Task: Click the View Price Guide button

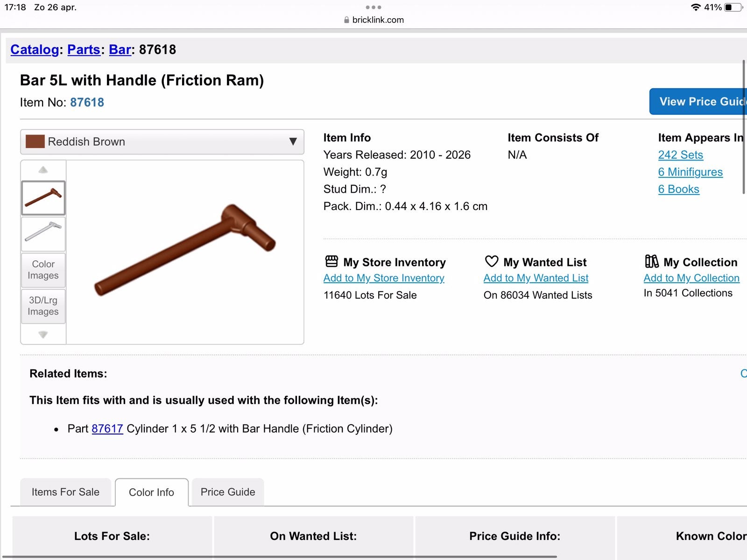Action: (x=698, y=101)
